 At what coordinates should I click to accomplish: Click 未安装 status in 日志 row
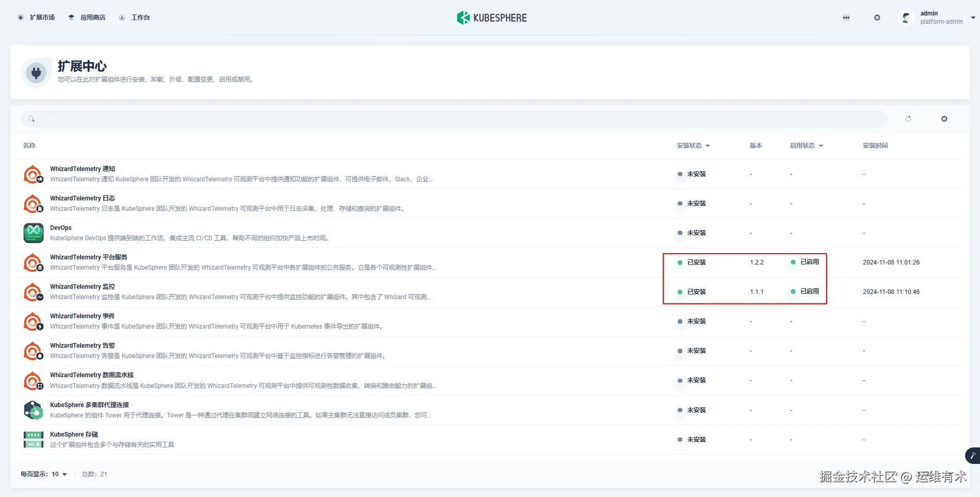click(x=692, y=204)
